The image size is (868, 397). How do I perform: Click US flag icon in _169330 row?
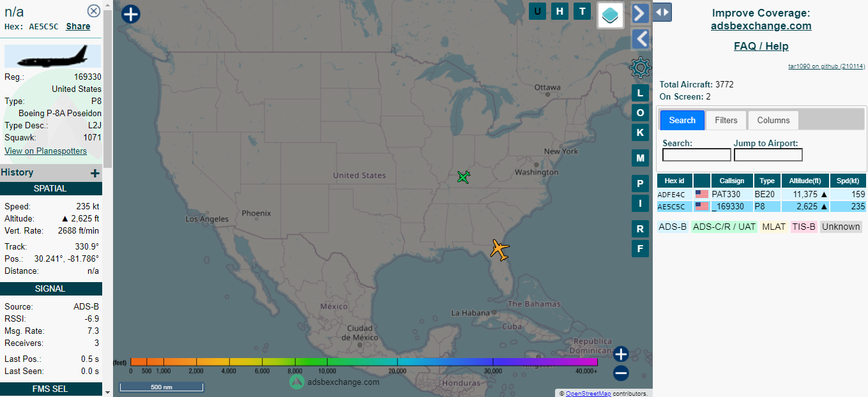702,207
